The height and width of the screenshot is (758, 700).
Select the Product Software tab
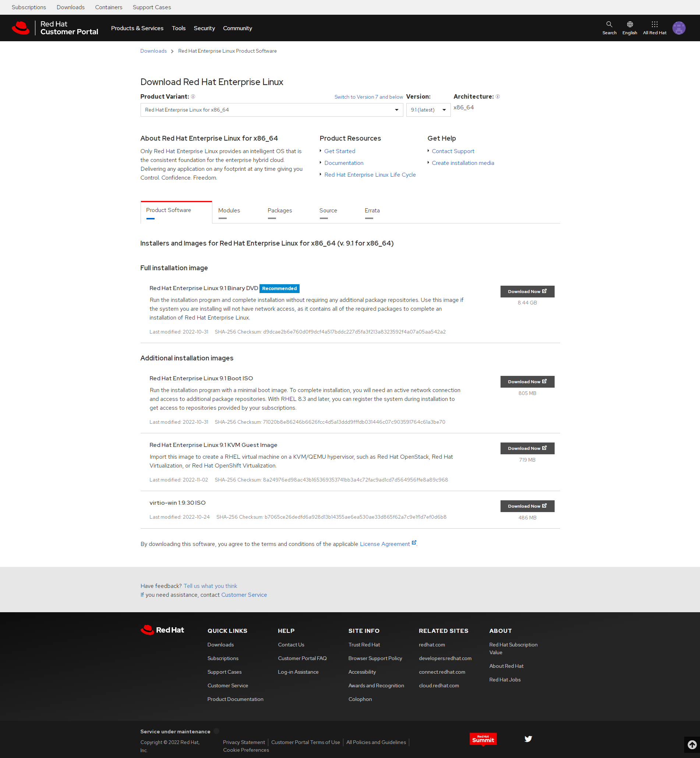[176, 212]
